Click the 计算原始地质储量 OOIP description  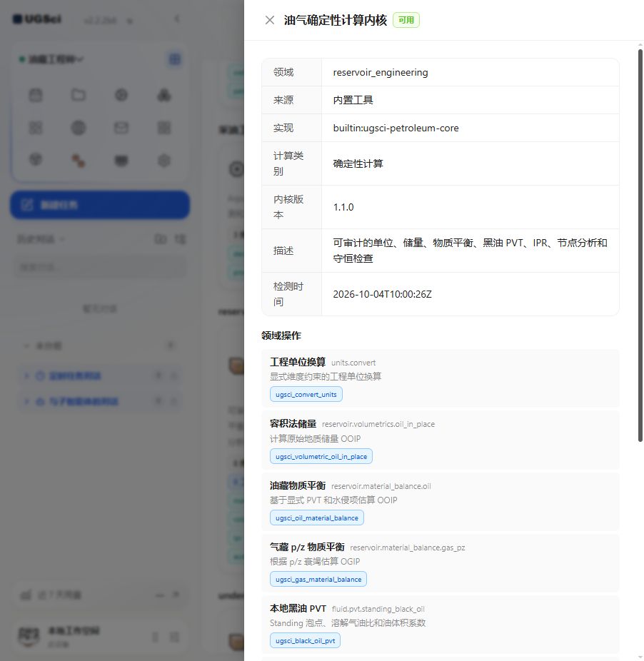316,439
